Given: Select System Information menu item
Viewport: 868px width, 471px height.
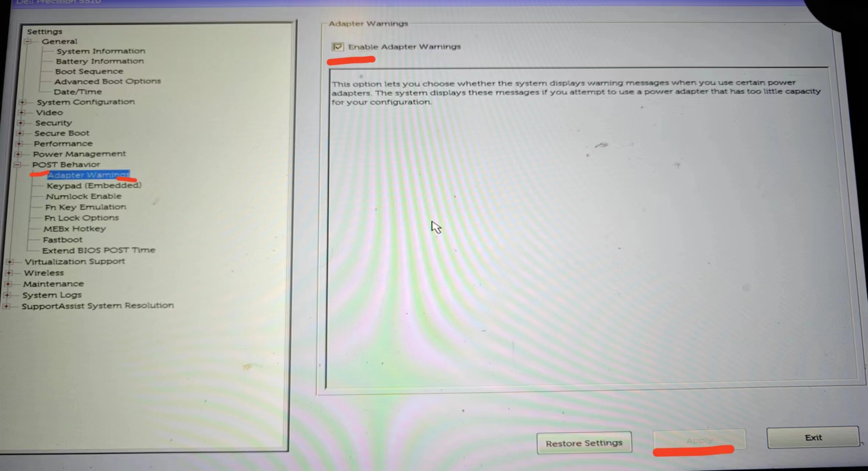Looking at the screenshot, I should [x=100, y=50].
